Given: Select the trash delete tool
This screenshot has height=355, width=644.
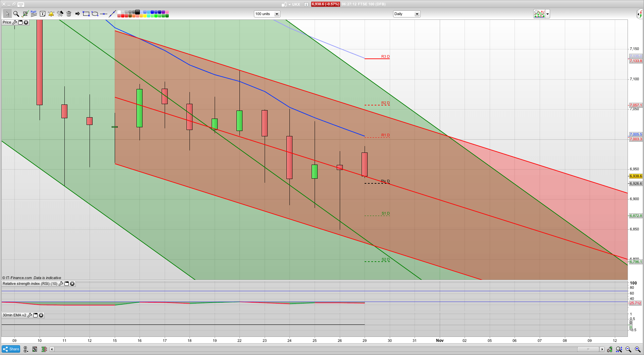Looking at the screenshot, I should click(69, 14).
